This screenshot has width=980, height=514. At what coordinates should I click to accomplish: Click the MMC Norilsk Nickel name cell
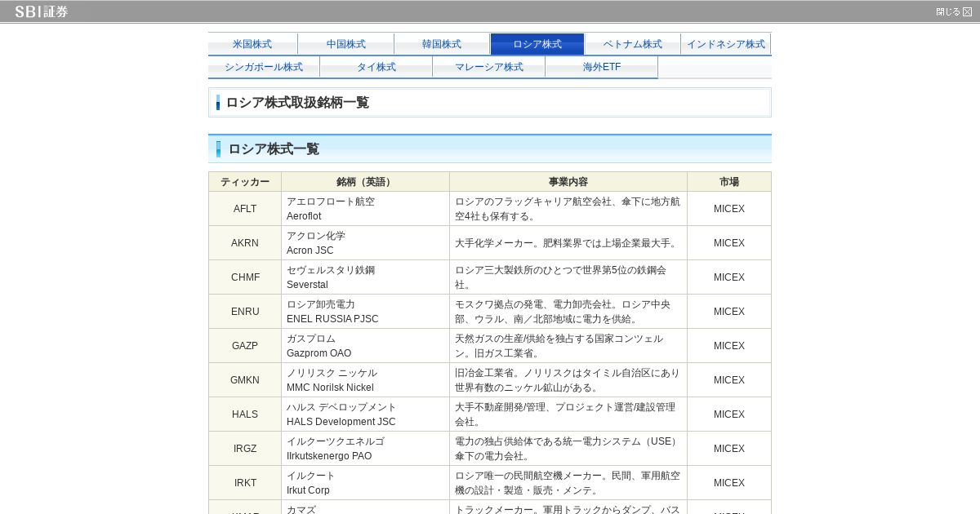coord(365,380)
